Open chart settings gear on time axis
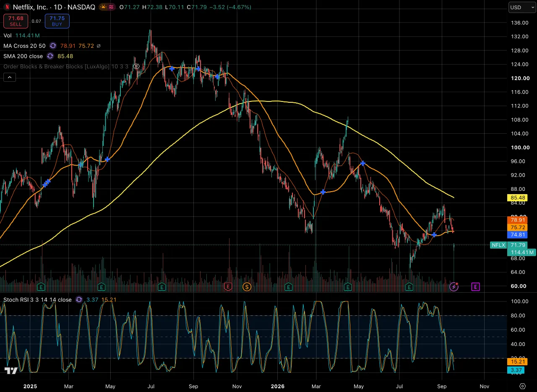The image size is (537, 392). pyautogui.click(x=522, y=386)
